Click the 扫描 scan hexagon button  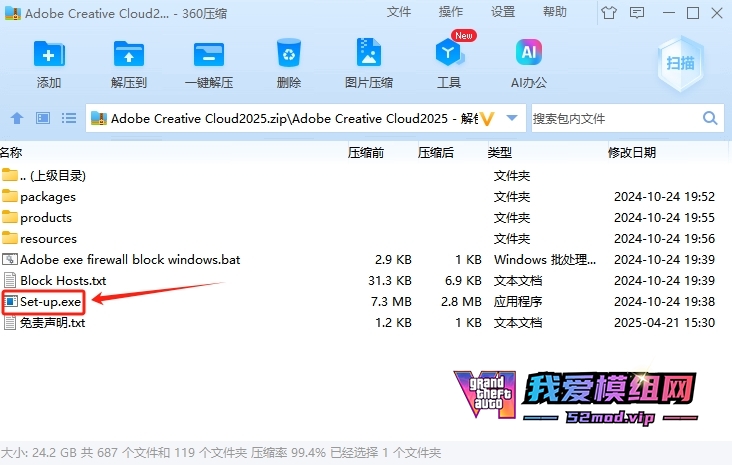click(680, 63)
